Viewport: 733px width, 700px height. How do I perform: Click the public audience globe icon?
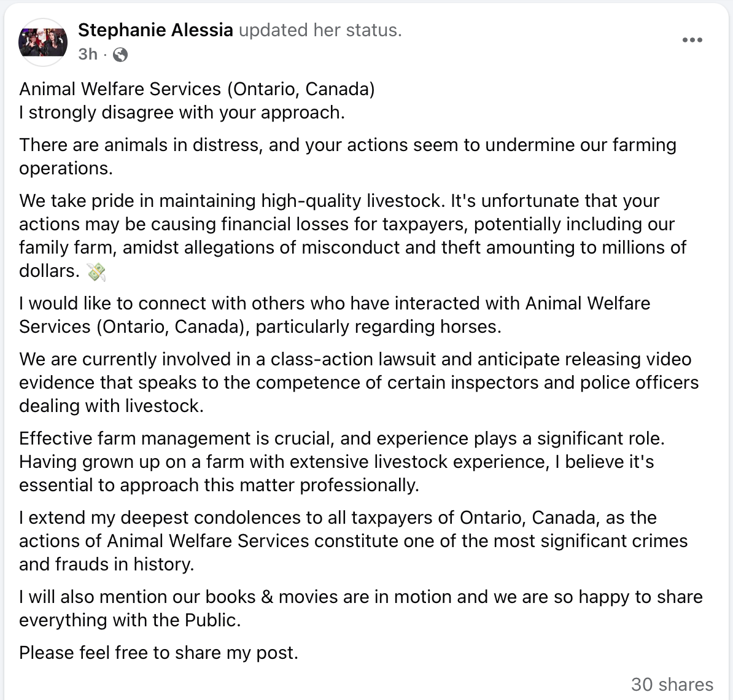tap(121, 55)
